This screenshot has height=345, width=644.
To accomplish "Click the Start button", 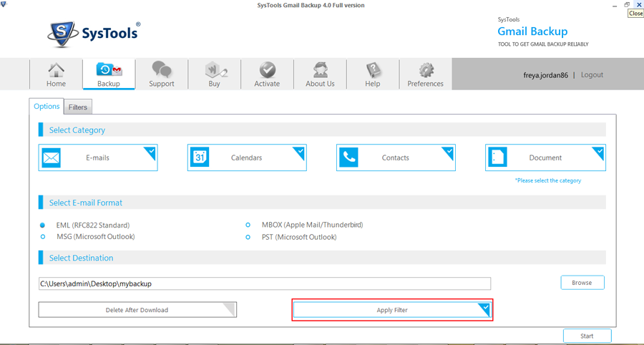I will (587, 336).
